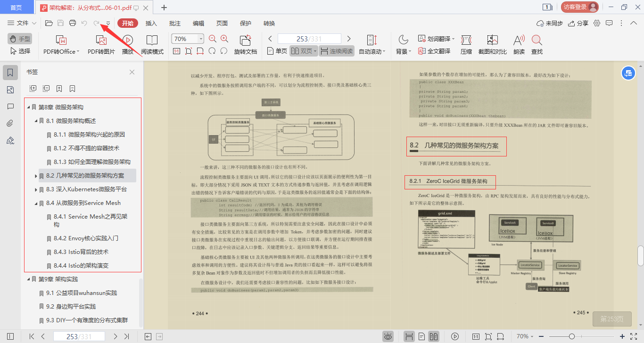
Task: Toggle the 选择 selection tool
Action: (x=20, y=51)
